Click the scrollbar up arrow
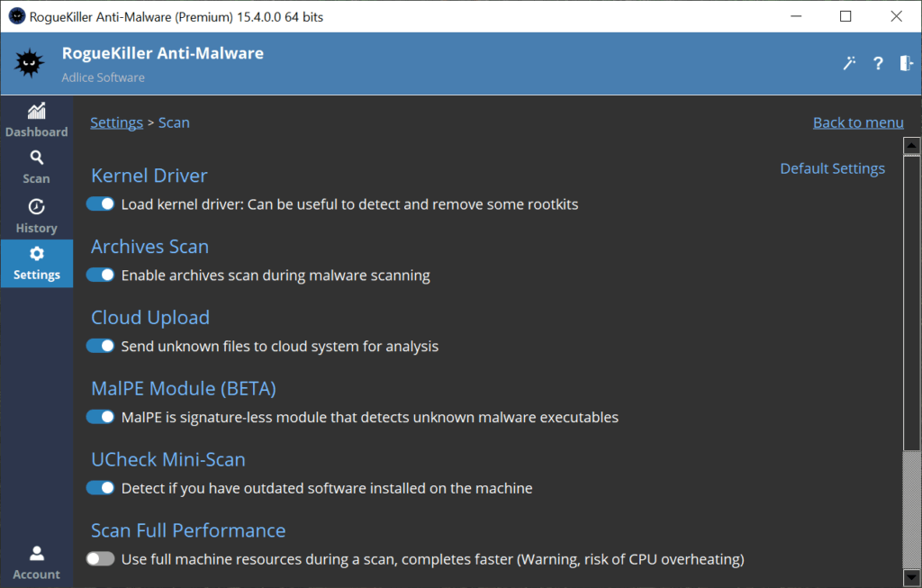 [x=912, y=146]
